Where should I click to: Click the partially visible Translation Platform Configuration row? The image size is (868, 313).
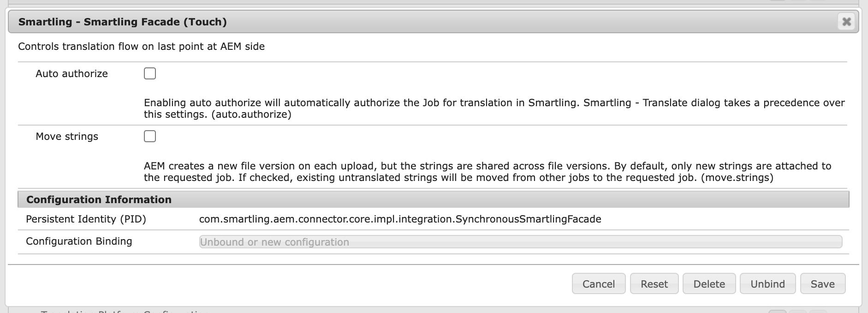(x=125, y=311)
